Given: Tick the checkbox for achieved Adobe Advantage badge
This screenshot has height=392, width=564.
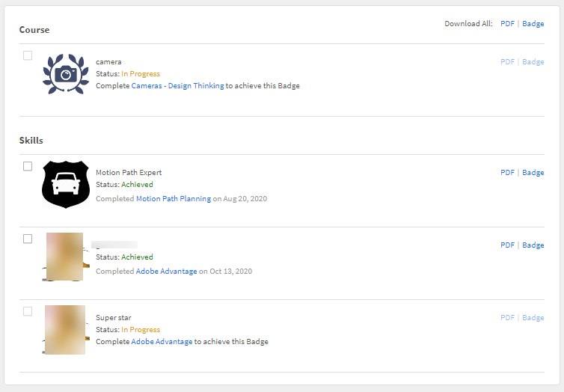Looking at the screenshot, I should 28,239.
